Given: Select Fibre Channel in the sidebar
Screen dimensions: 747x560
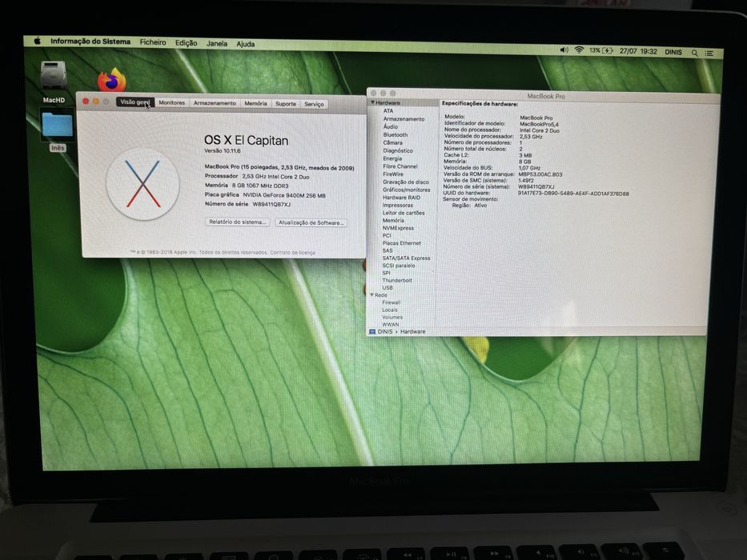Looking at the screenshot, I should (x=400, y=166).
